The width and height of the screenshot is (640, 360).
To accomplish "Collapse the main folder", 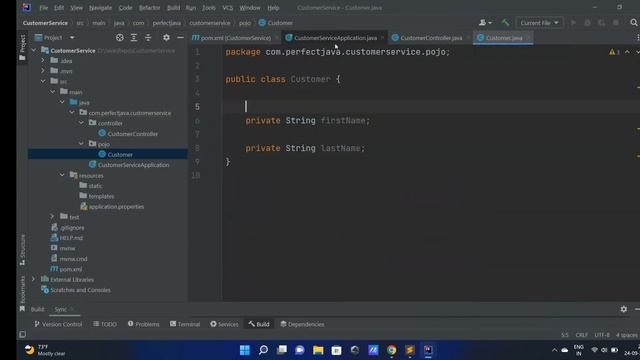I will (53, 92).
